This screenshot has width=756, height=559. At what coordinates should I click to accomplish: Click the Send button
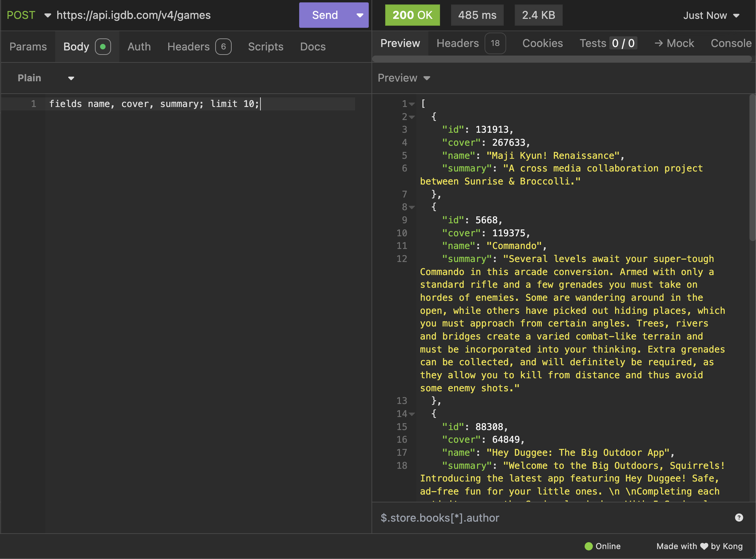coord(324,15)
